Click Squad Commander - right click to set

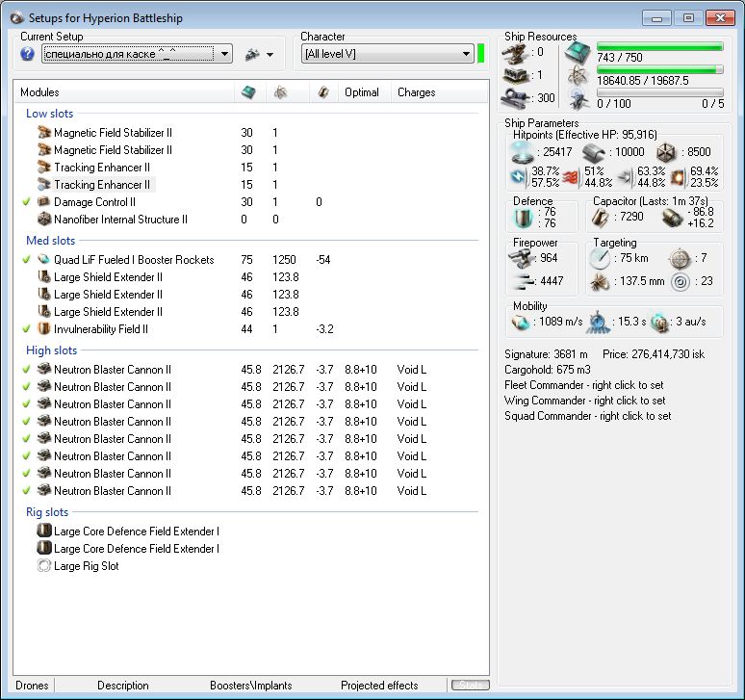click(x=588, y=416)
